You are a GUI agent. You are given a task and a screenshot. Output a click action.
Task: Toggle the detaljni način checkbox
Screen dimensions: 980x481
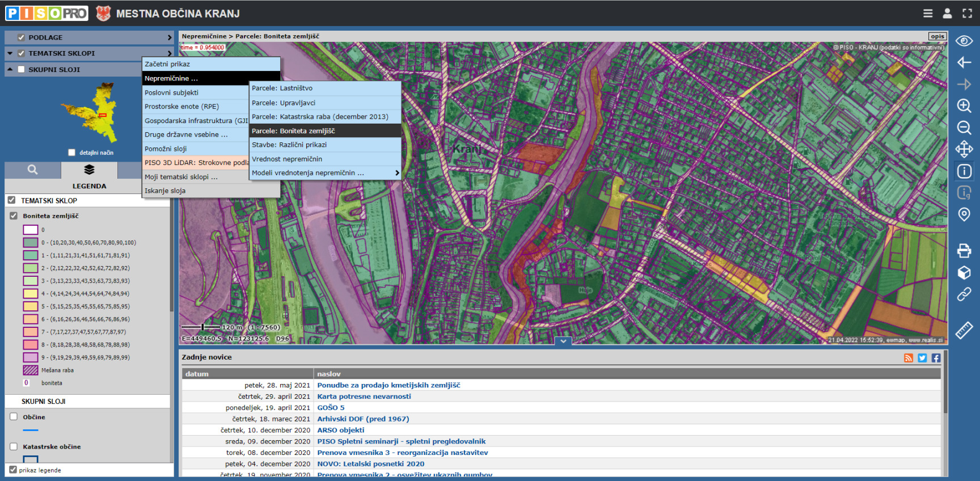[71, 153]
